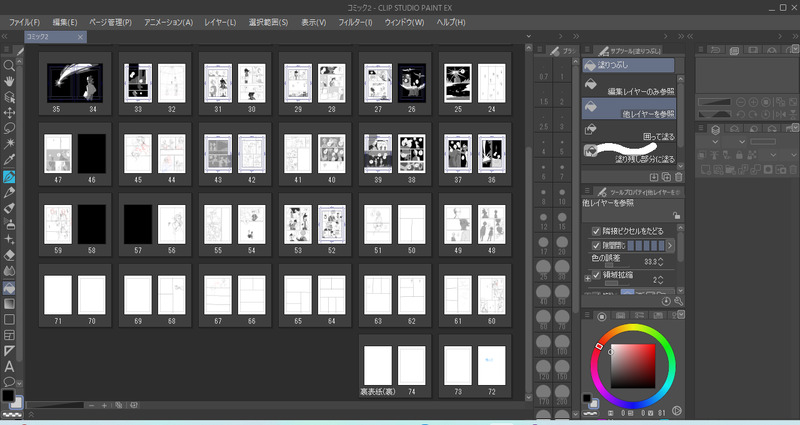
Task: Click the color wheel tab icon
Action: coord(602,316)
